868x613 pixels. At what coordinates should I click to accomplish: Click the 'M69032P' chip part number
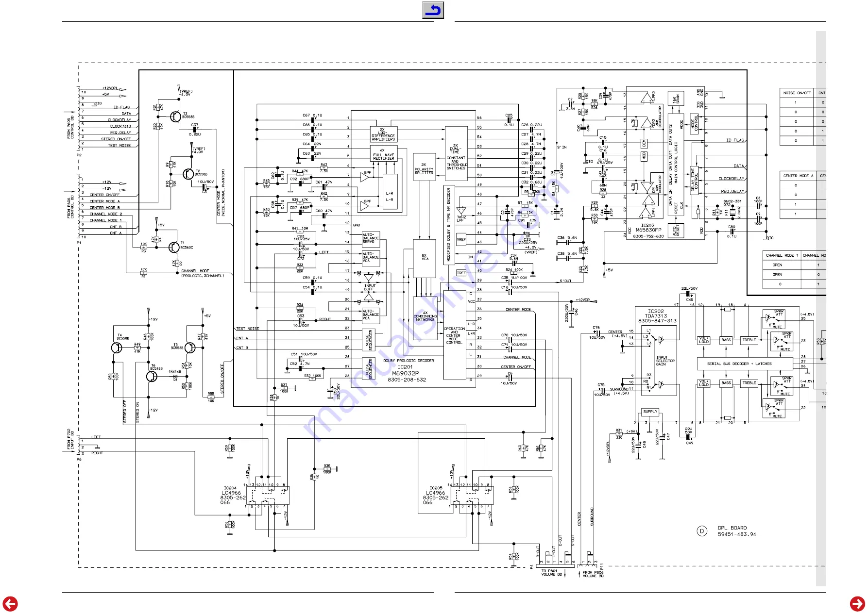pos(406,373)
